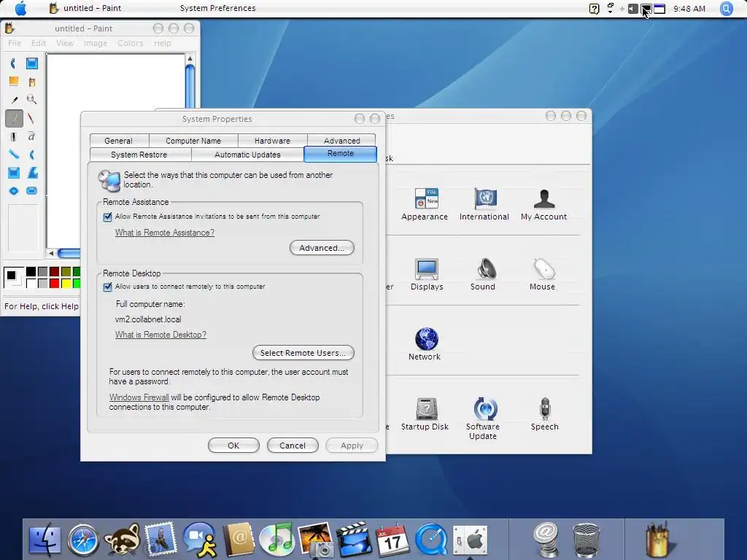Choose the Eraser tool in Paint
747x560 pixels.
click(x=13, y=82)
